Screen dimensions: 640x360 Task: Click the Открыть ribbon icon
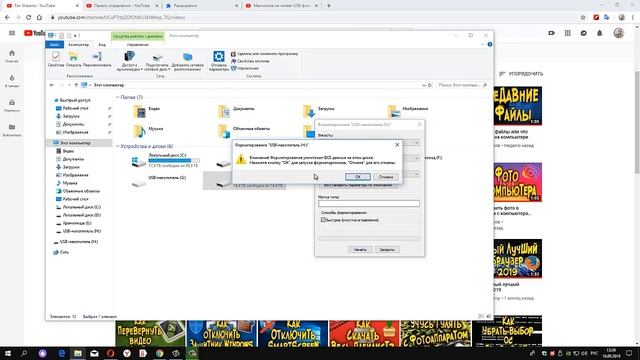coord(73,59)
